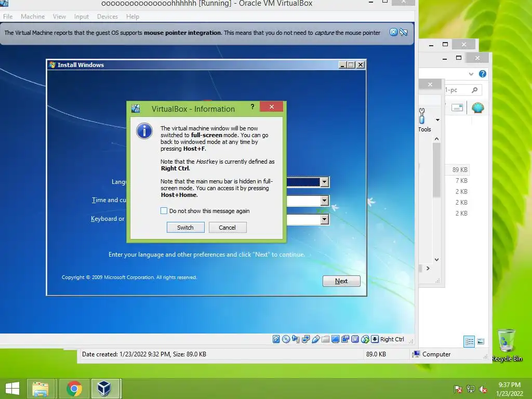Open the Start menu
Screen dimensions: 532x399
(12, 389)
